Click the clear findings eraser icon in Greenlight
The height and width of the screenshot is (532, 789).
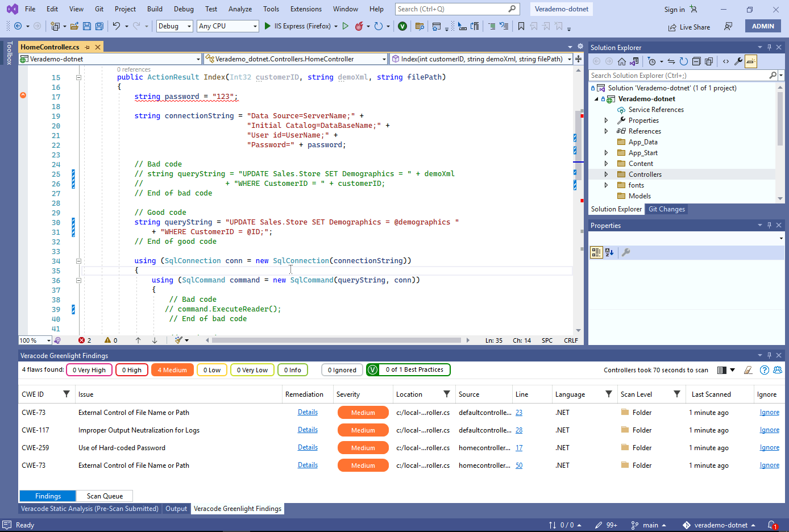point(749,370)
